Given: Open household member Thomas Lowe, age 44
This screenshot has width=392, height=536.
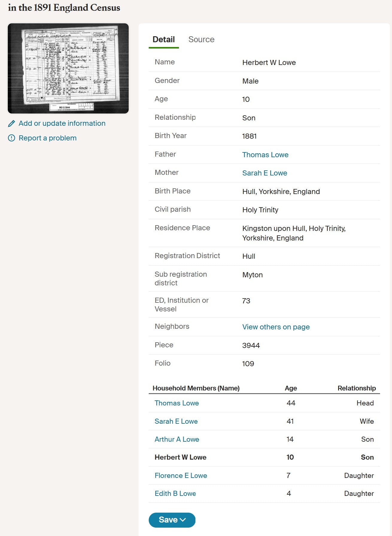Looking at the screenshot, I should [x=177, y=403].
